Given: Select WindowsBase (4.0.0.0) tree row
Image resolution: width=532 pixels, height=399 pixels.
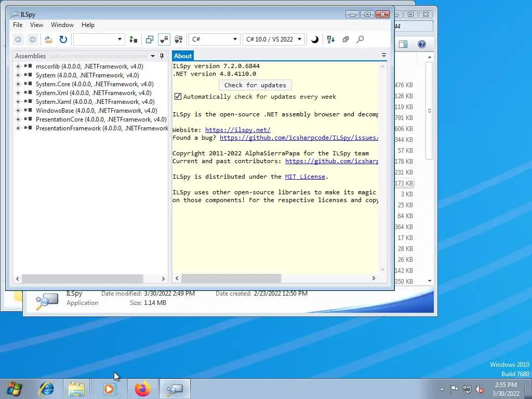Looking at the screenshot, I should click(x=96, y=111).
